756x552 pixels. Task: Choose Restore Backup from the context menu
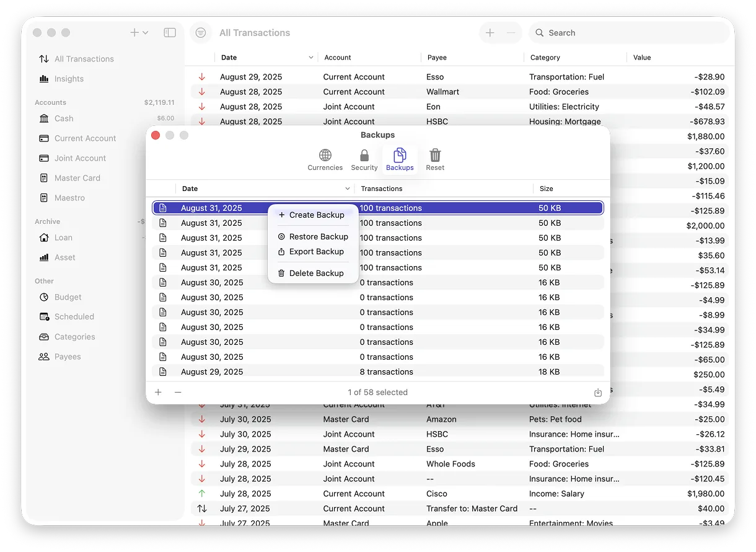316,236
